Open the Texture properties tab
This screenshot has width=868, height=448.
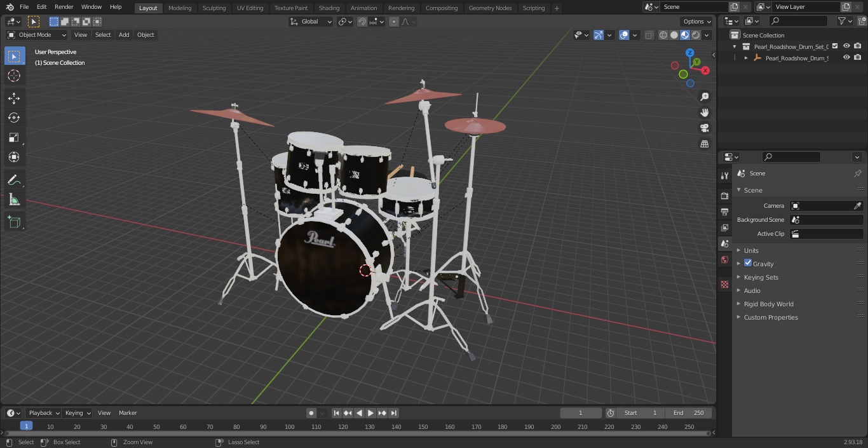point(724,284)
